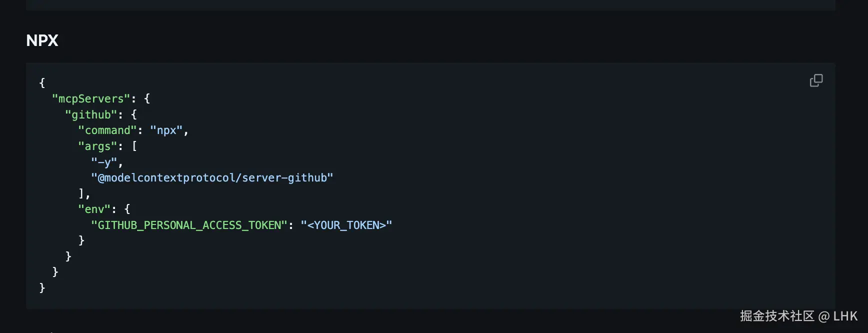Click the "GITHUB_PERSONAL_ACCESS_TOKEN" key

(189, 225)
